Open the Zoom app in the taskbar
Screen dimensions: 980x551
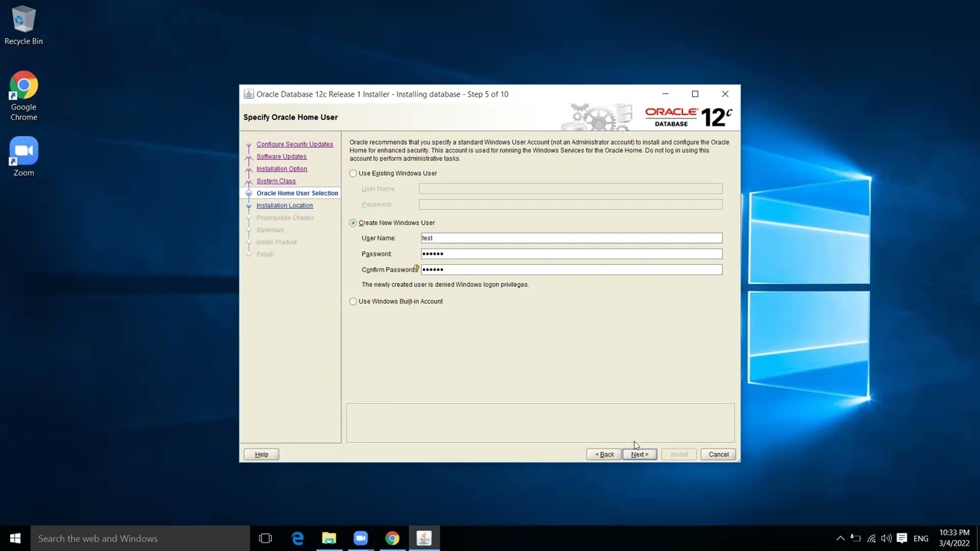tap(361, 539)
